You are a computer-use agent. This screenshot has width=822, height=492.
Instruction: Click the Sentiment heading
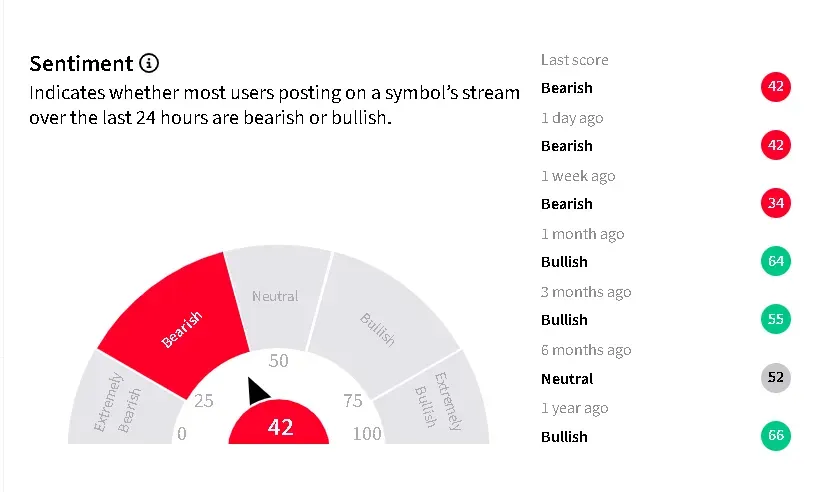[81, 64]
